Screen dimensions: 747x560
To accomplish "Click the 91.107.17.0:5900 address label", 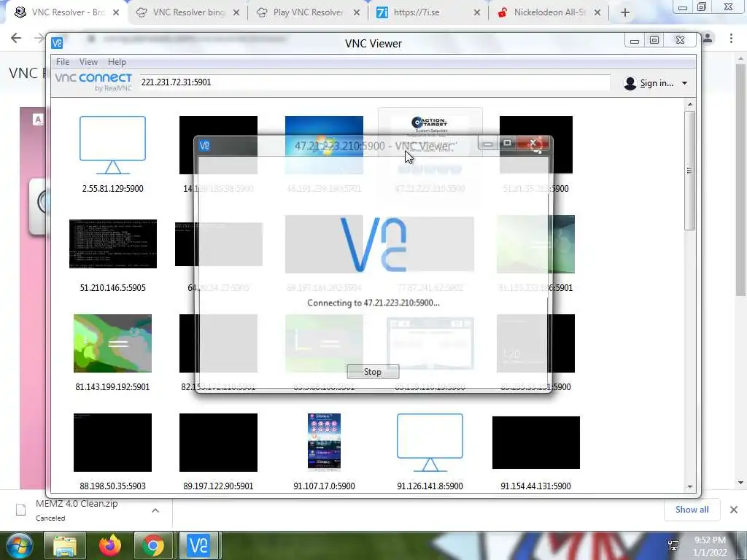I will click(x=324, y=486).
